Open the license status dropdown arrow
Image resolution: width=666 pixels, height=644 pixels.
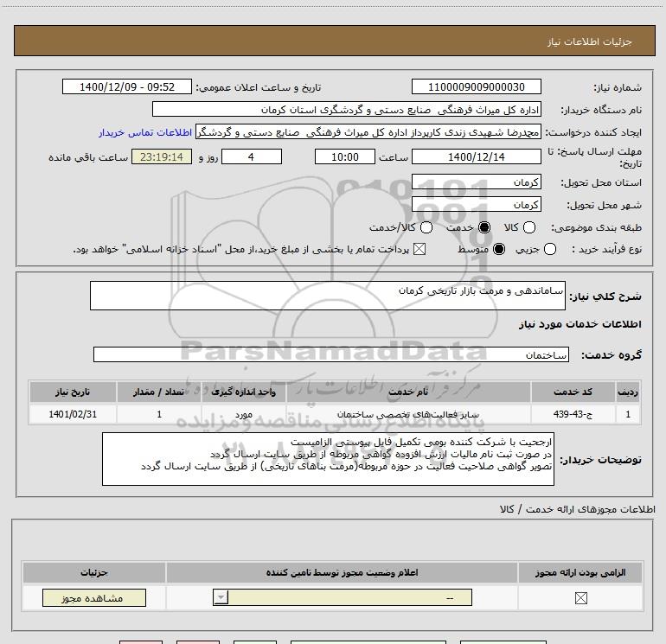pyautogui.click(x=221, y=597)
